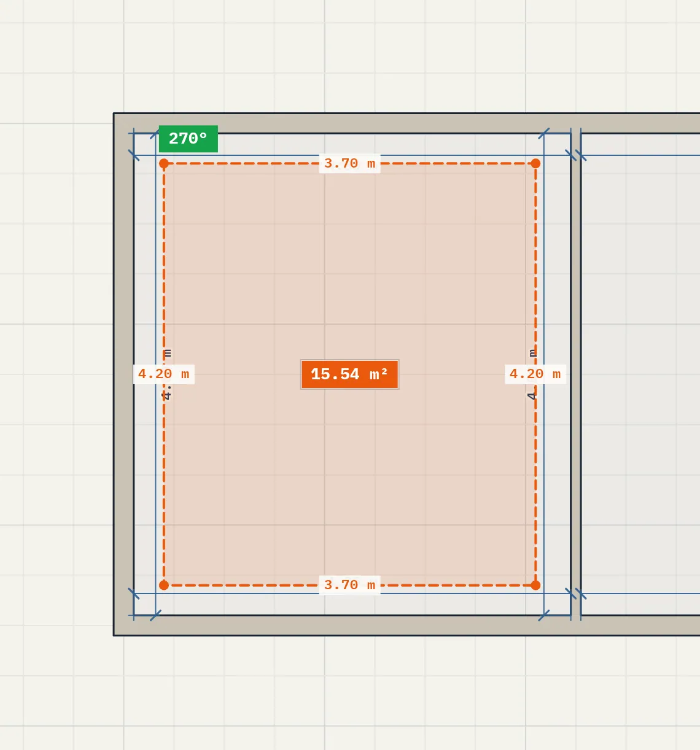This screenshot has width=700, height=750.
Task: Pick the bottom-left orange corner handle
Action: [x=164, y=586]
